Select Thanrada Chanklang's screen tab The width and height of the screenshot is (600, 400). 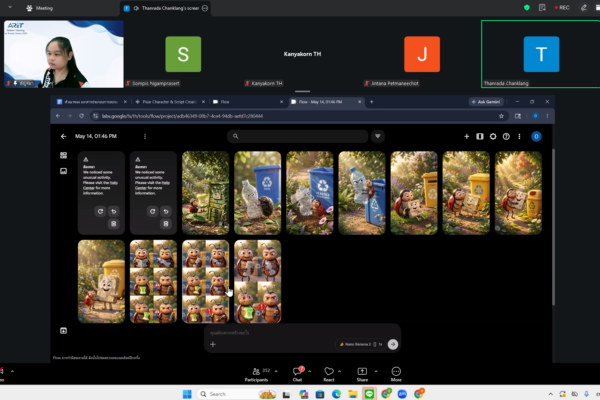(x=165, y=8)
